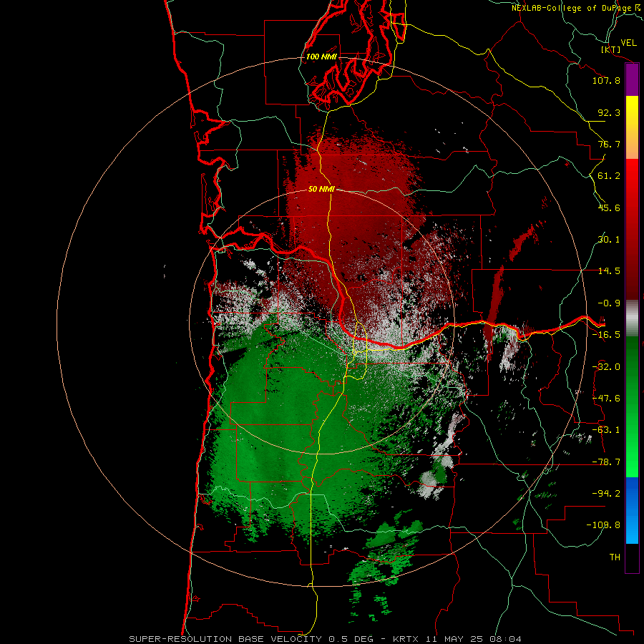Click the KRTX station identifier in caption
Screen dimensions: 644x644
point(406,639)
